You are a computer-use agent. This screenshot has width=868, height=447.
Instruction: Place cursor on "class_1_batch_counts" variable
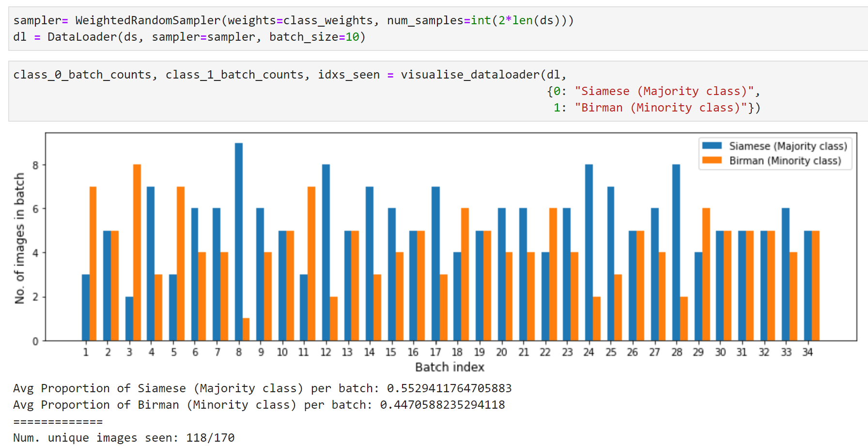coord(235,75)
